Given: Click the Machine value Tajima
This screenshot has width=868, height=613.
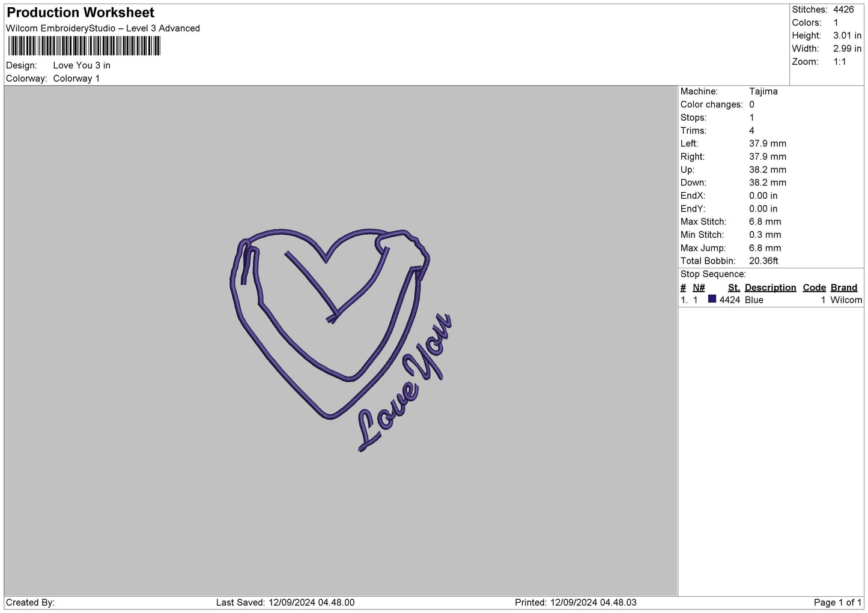Looking at the screenshot, I should (763, 91).
